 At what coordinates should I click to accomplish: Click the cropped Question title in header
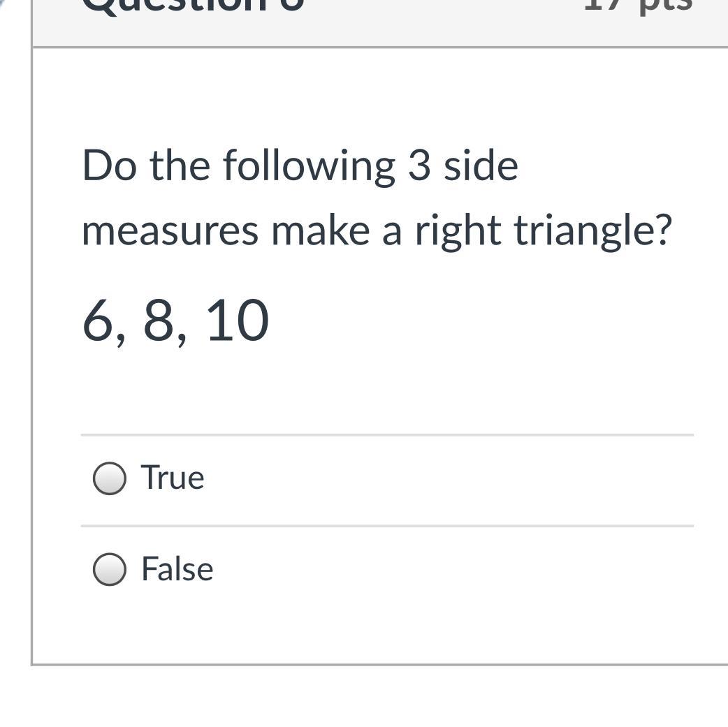194,6
